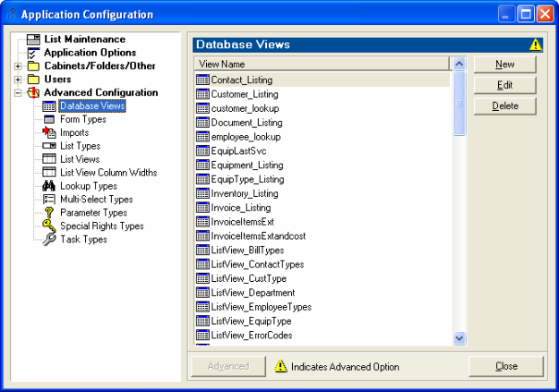Click the Close button at bottom right
Viewport: 559px width, 392px height.
pyautogui.click(x=506, y=366)
